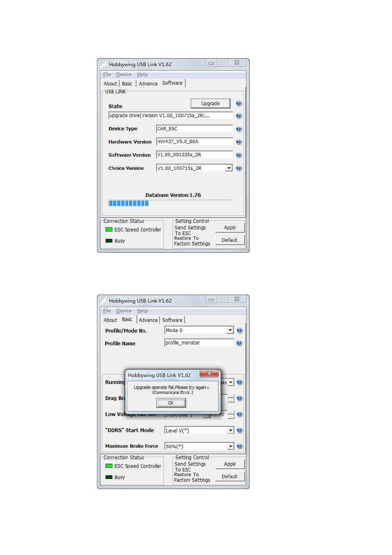This screenshot has width=392, height=555.
Task: Open the Maximum Brake Force dropdown
Action: [231, 446]
